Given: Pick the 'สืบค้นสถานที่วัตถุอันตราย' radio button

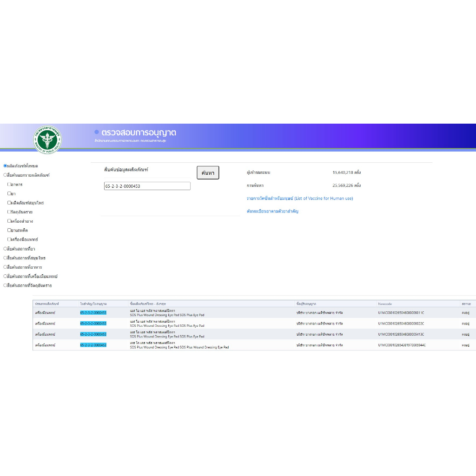Looking at the screenshot, I should (5, 285).
